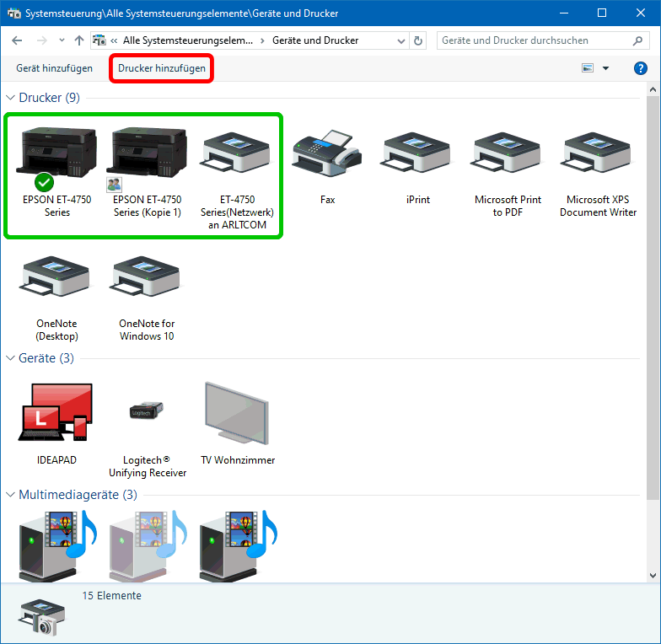The width and height of the screenshot is (661, 644).
Task: Open the help question mark icon
Action: coord(640,68)
